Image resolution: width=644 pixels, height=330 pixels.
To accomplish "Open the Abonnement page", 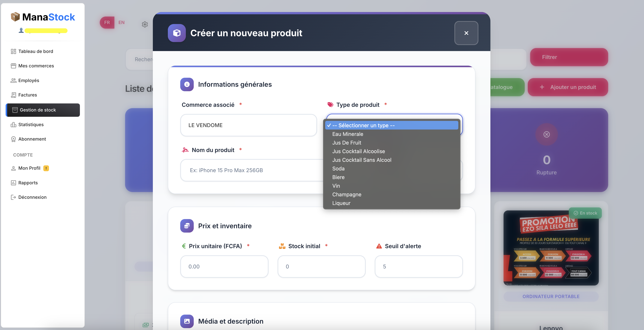I will (43, 139).
